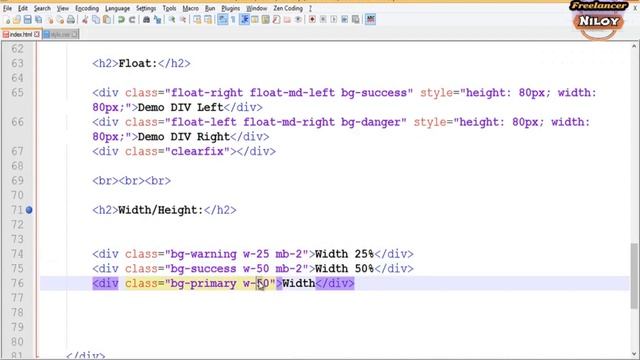Click the Close All toolbar icon
The image size is (640, 360).
60,20
